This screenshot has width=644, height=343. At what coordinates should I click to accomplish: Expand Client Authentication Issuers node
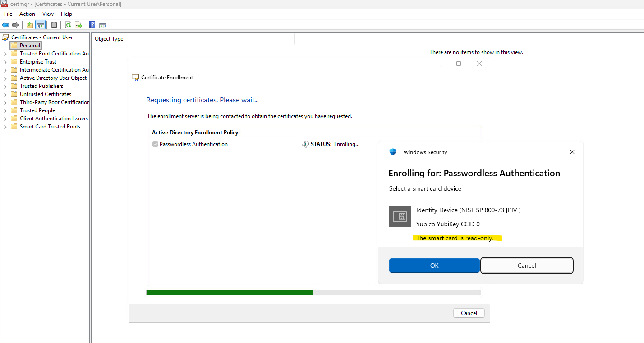[x=5, y=119]
